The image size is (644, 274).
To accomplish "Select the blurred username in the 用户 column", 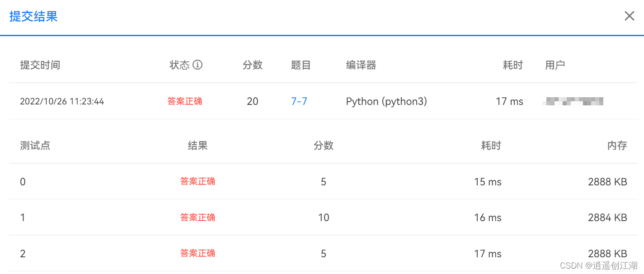I will 574,101.
